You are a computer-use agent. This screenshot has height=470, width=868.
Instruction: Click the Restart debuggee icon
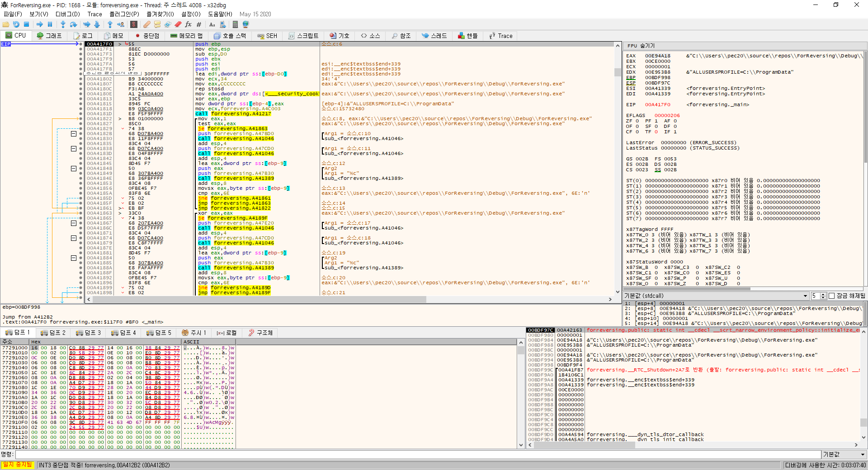tap(16, 24)
